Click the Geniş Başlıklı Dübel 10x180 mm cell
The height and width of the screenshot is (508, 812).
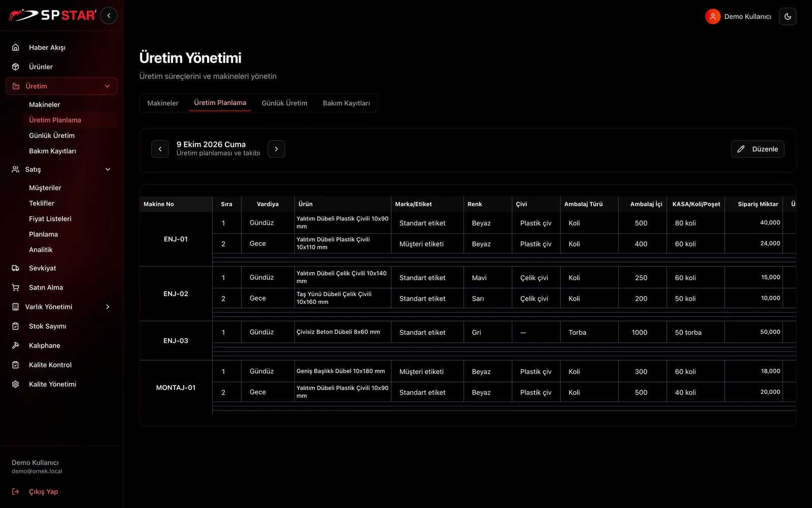[x=343, y=371]
